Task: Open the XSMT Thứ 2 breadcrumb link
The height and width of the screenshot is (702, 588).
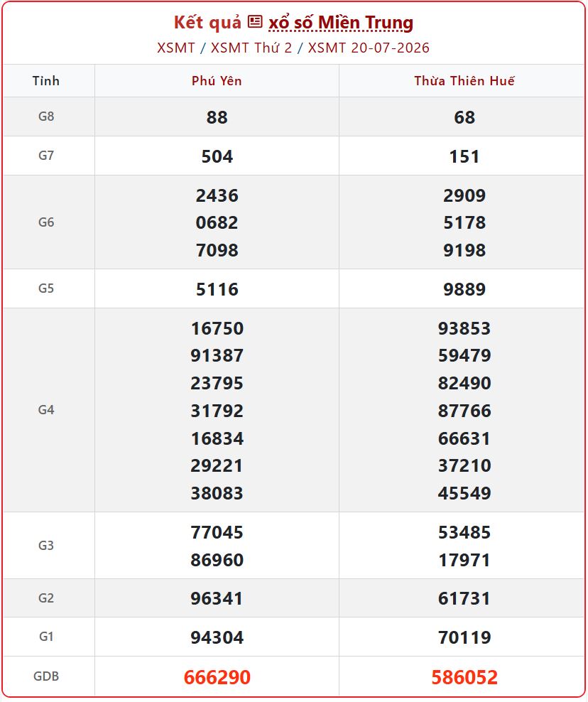Action: (251, 48)
